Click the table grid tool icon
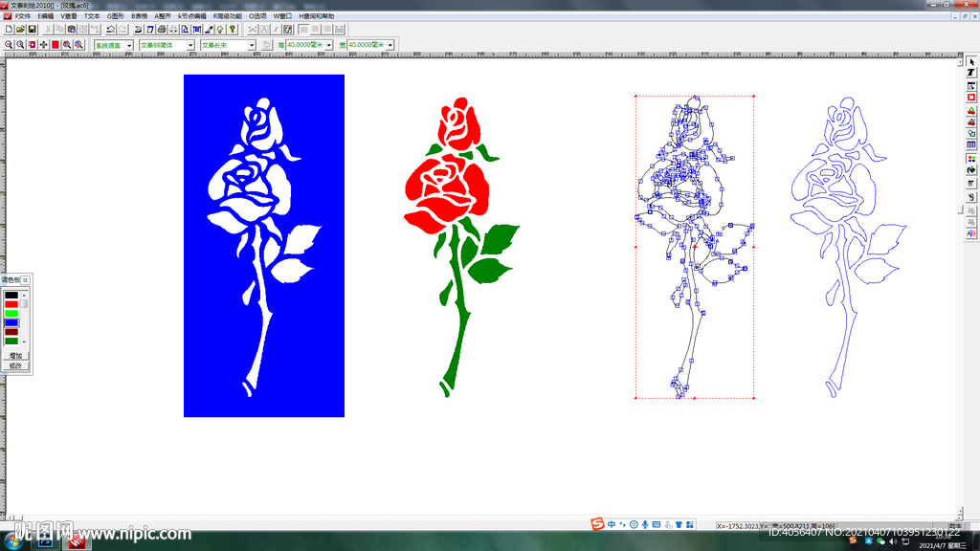 (x=971, y=145)
